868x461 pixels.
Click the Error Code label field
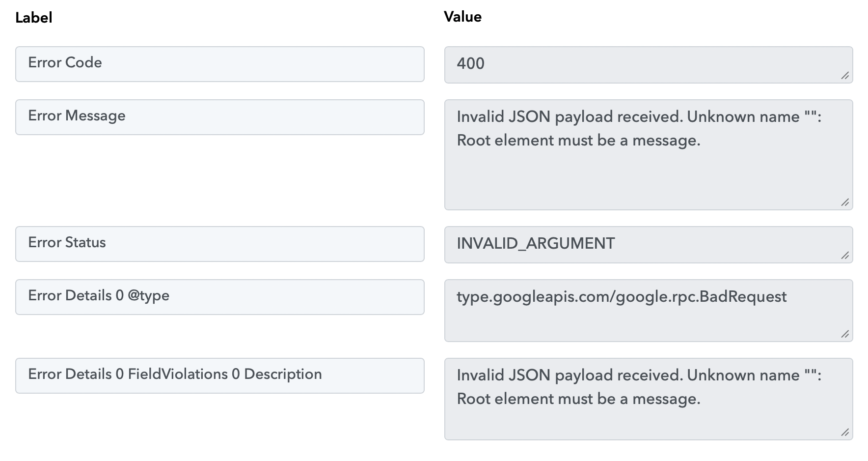click(x=220, y=64)
